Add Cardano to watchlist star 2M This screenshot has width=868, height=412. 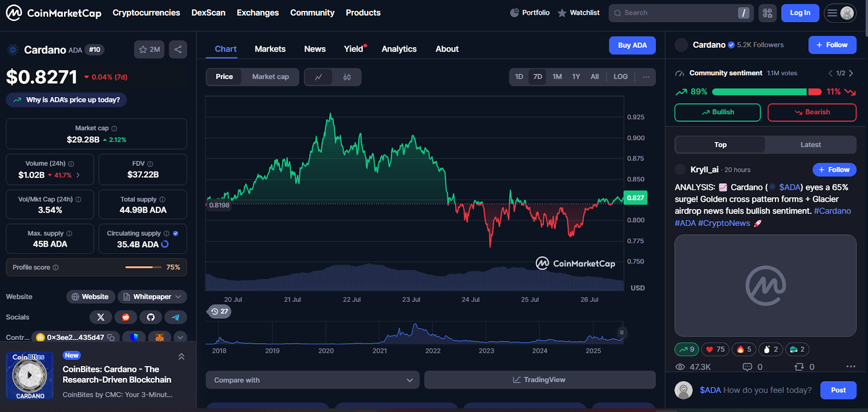point(149,49)
